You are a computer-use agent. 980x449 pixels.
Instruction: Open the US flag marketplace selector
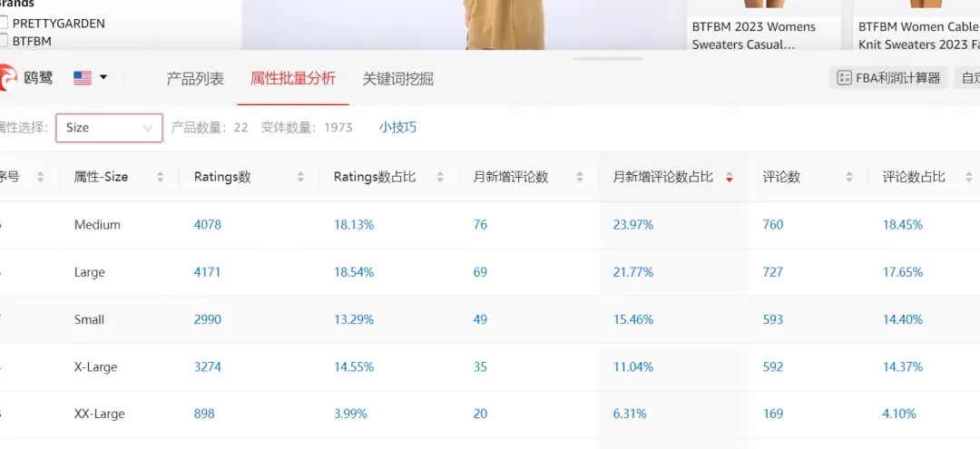tap(90, 78)
